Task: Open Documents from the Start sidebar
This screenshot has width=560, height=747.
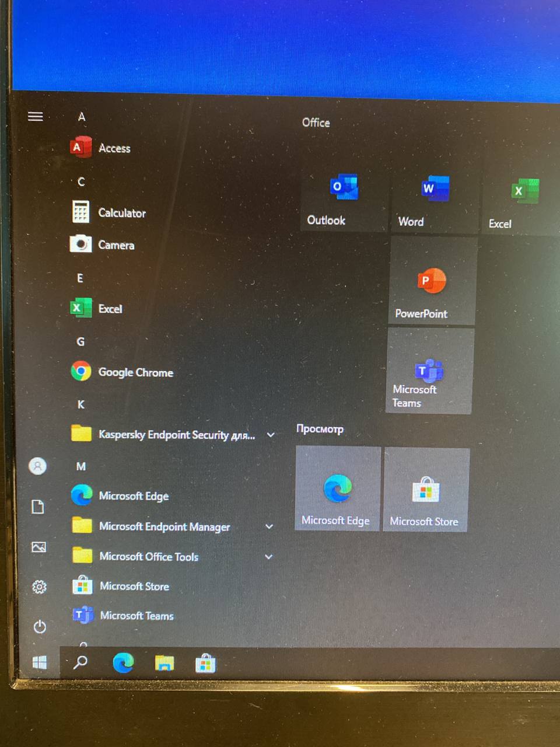Action: click(38, 507)
